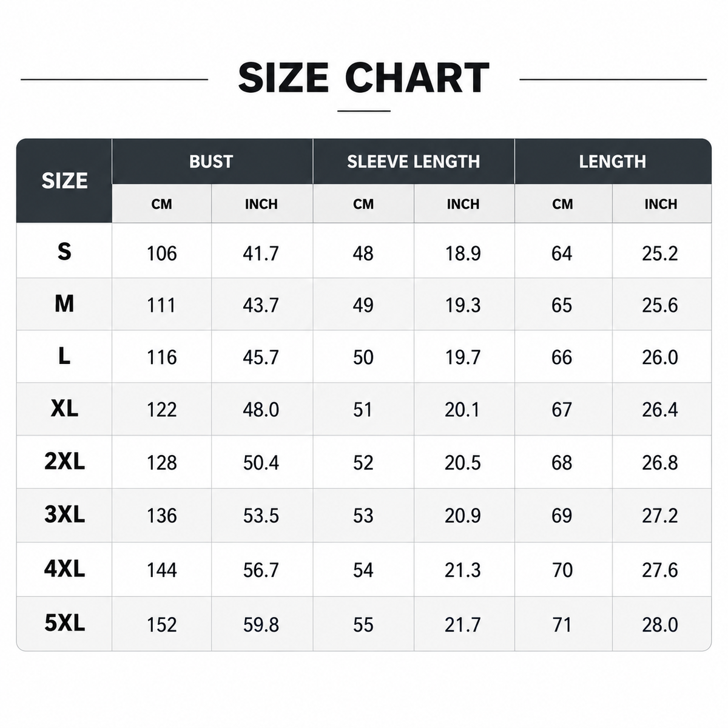Click bust value 106 cm
Viewport: 728px width, 728px height.
(161, 253)
